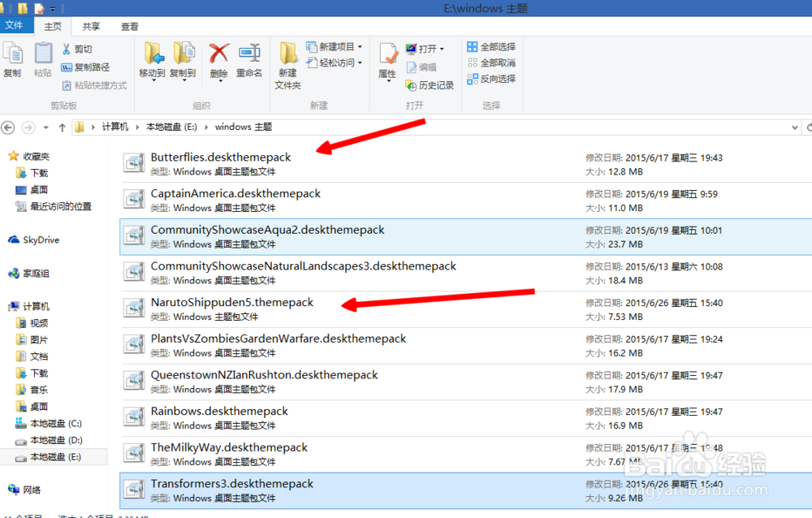Select Rainbows.deskthemepack file

tap(465, 418)
